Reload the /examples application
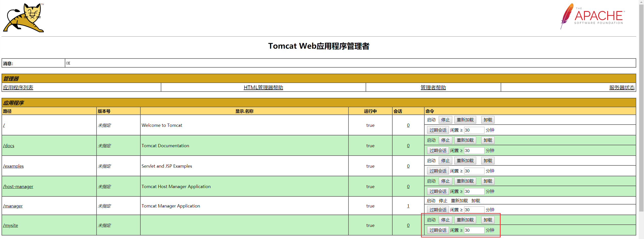The image size is (644, 239). [x=465, y=161]
